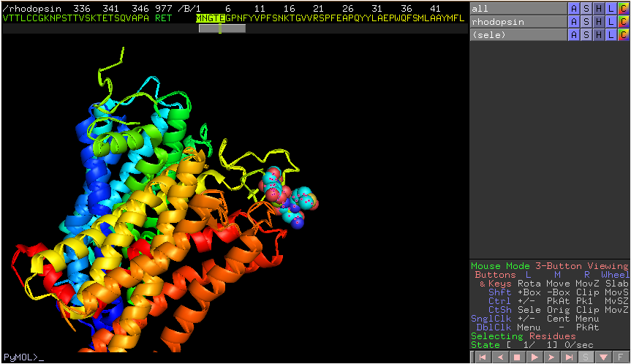
Task: Open Color menu for rhodopsin
Action: click(624, 22)
